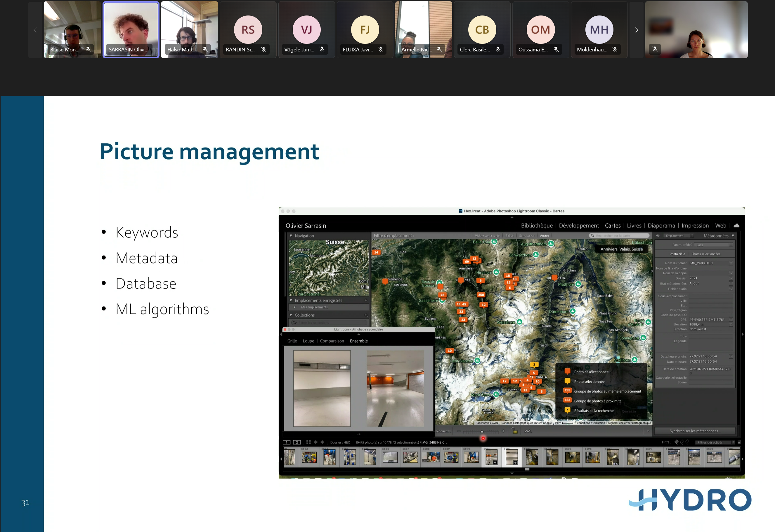Click the lock markers padlock icon
Screen dimensions: 775x532
515,431
